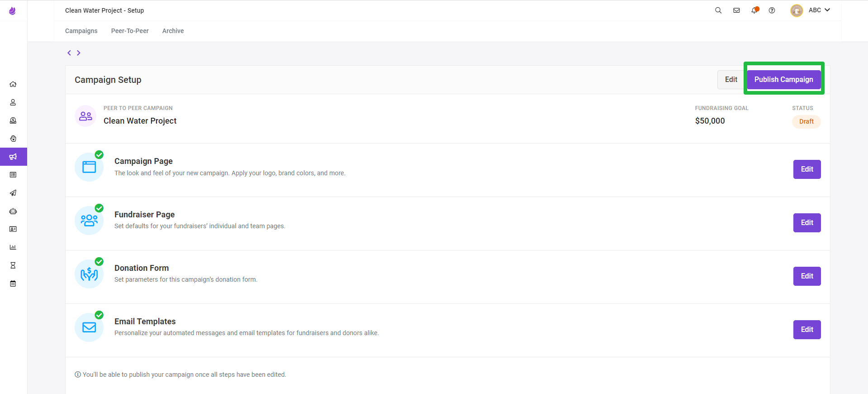The image size is (868, 394).
Task: Open the paper plane icon in sidebar
Action: coord(13,193)
